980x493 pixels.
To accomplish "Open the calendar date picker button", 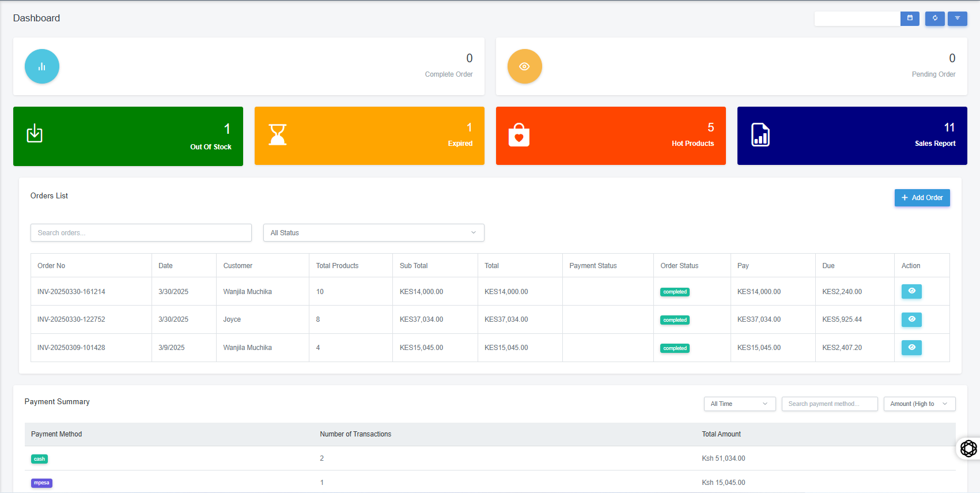I will (910, 18).
